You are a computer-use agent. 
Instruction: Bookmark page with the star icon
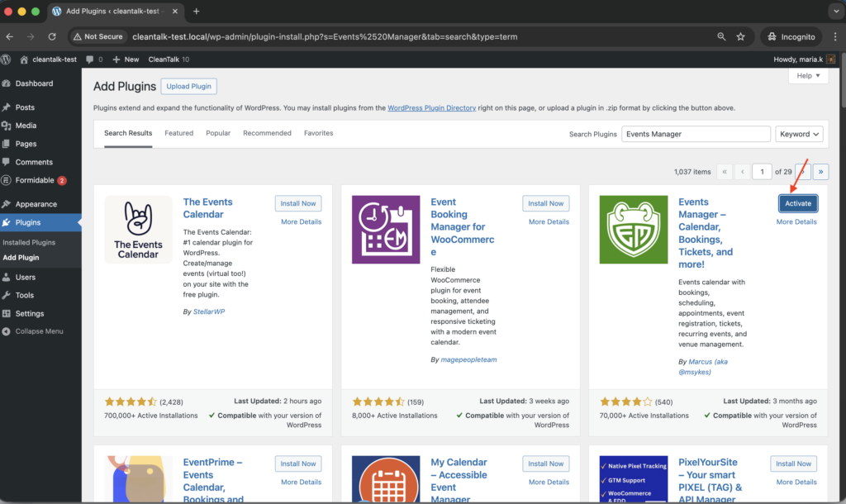[x=740, y=37]
